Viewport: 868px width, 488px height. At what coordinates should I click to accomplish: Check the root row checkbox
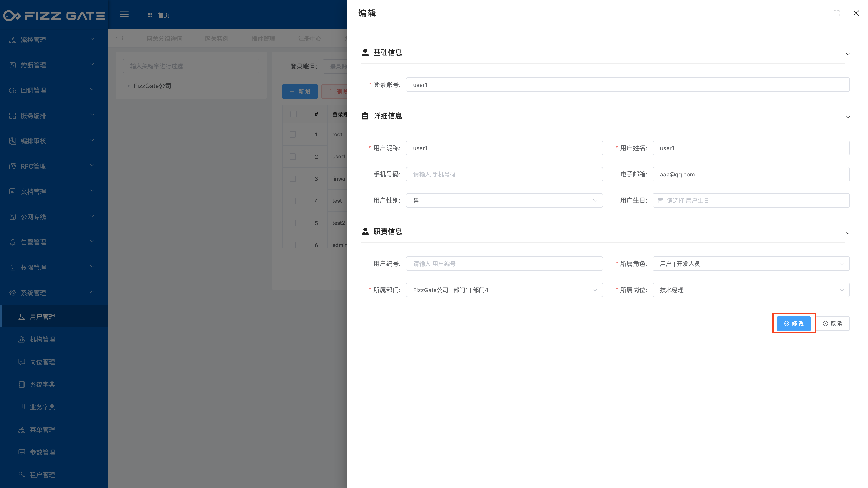(x=293, y=134)
